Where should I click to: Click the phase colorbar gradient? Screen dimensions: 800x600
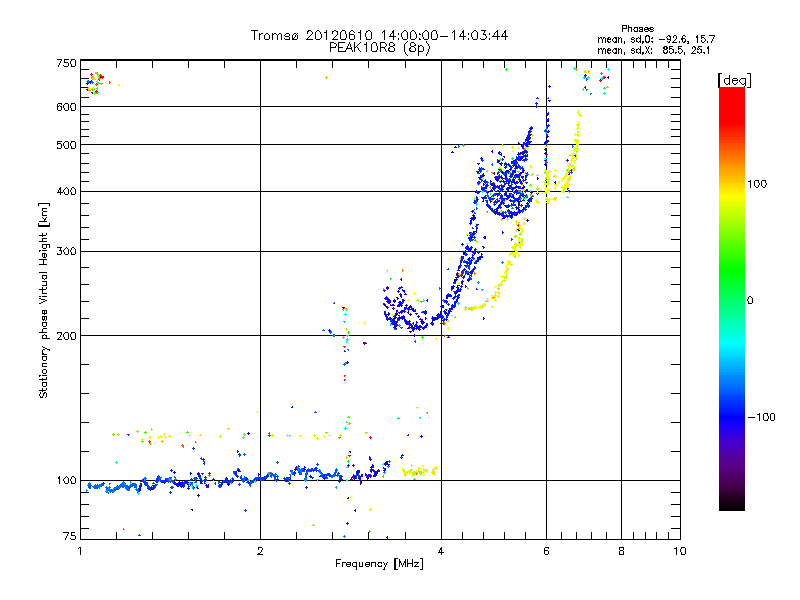pos(732,298)
